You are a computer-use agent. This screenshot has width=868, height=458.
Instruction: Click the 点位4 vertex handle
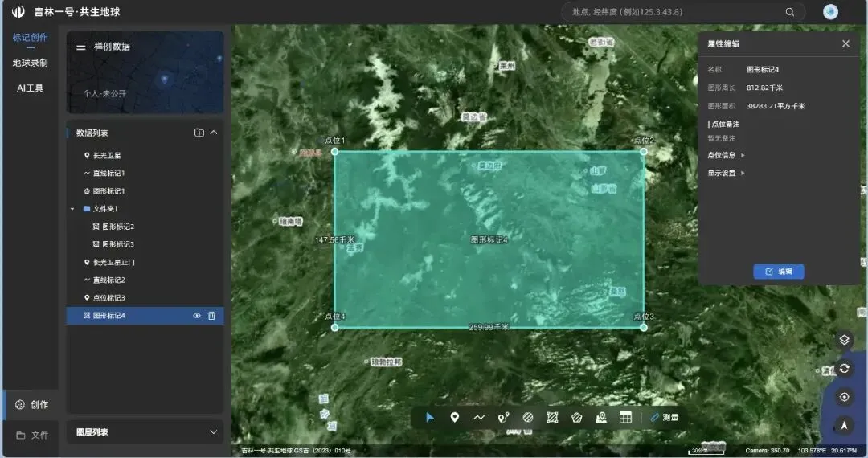coord(335,328)
